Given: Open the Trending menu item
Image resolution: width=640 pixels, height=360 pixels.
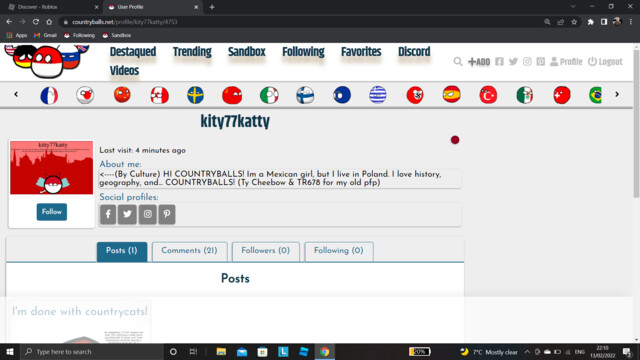Looking at the screenshot, I should [x=192, y=52].
